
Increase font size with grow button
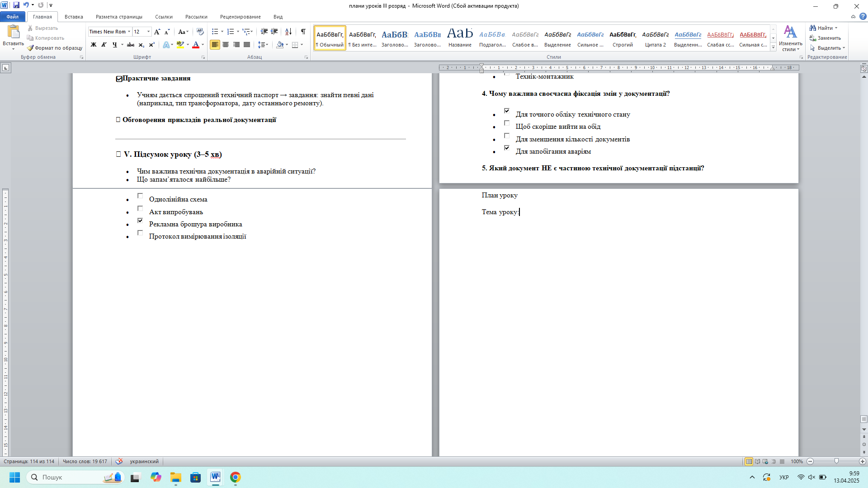point(157,32)
